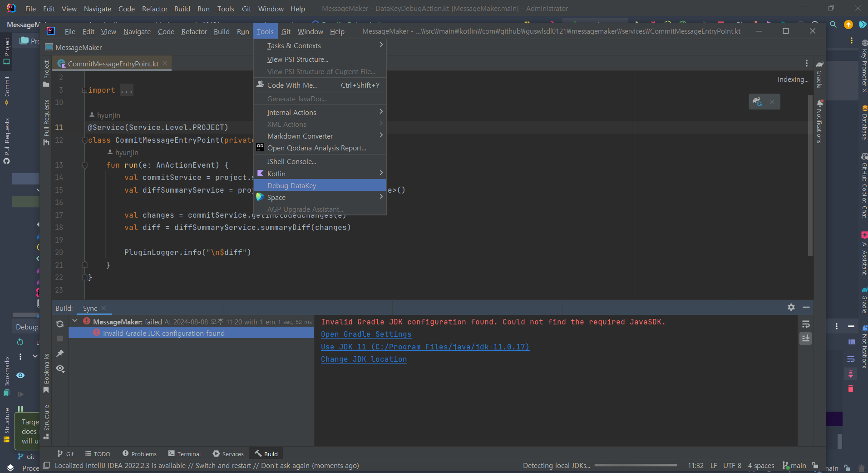Screen dimensions: 868x473
Task: Open the Problems tool window
Action: pyautogui.click(x=139, y=454)
